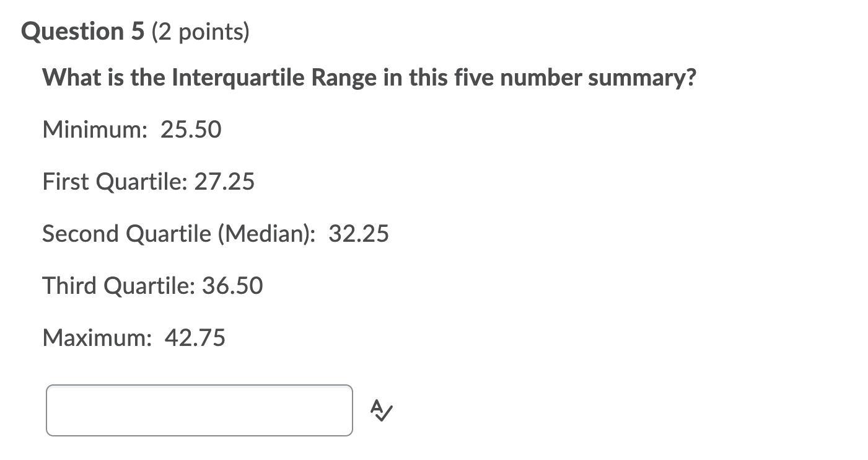The height and width of the screenshot is (460, 868).
Task: Click the '(2 points)' text
Action: pyautogui.click(x=201, y=32)
